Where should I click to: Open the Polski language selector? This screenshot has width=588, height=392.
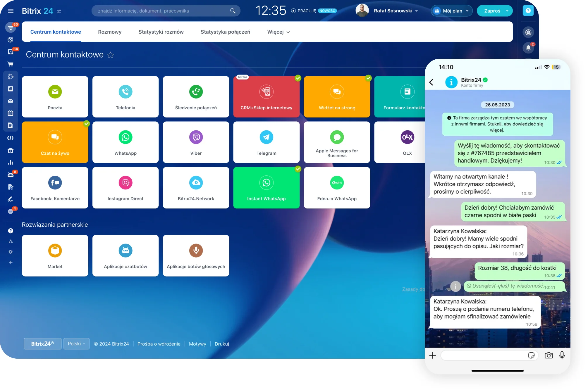(76, 343)
